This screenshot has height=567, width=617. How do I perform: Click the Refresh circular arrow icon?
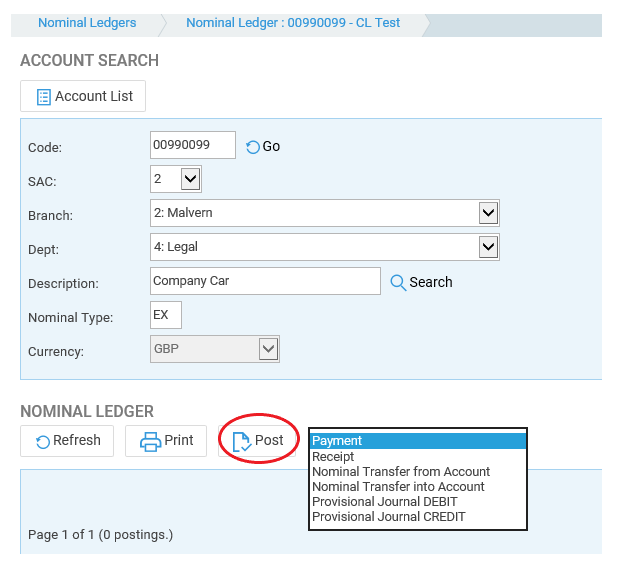(42, 441)
